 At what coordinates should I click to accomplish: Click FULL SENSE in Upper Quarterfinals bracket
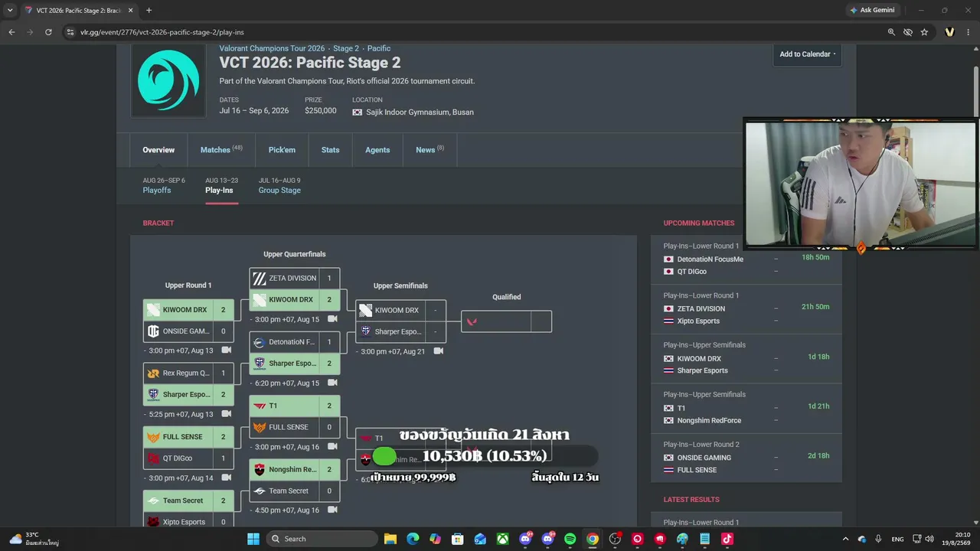pos(295,427)
